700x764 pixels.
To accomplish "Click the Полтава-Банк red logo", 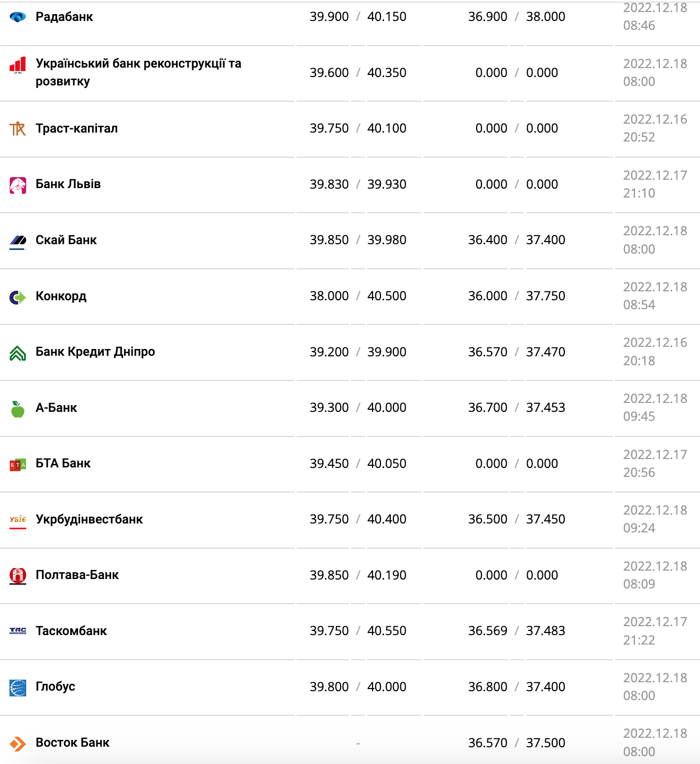I will click(18, 576).
